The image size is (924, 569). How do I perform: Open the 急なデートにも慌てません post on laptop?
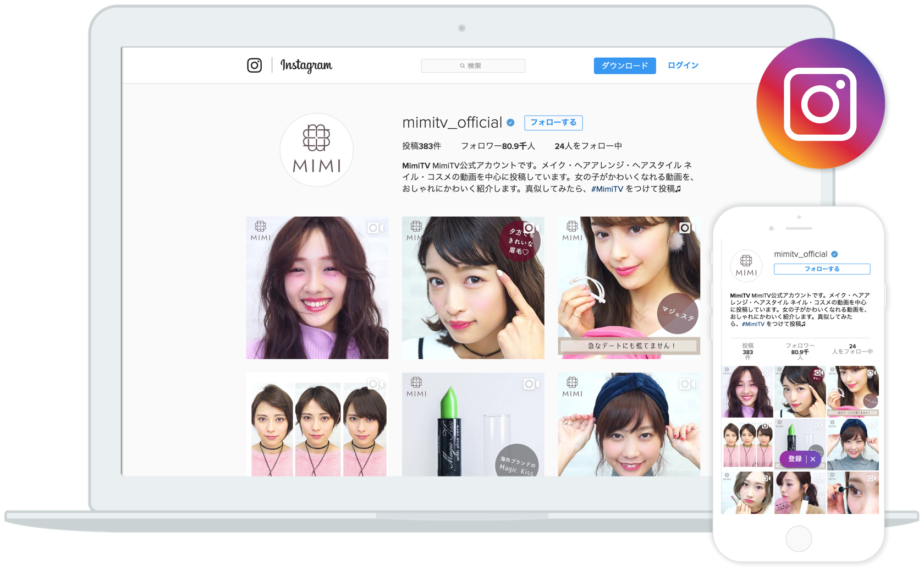tap(629, 288)
